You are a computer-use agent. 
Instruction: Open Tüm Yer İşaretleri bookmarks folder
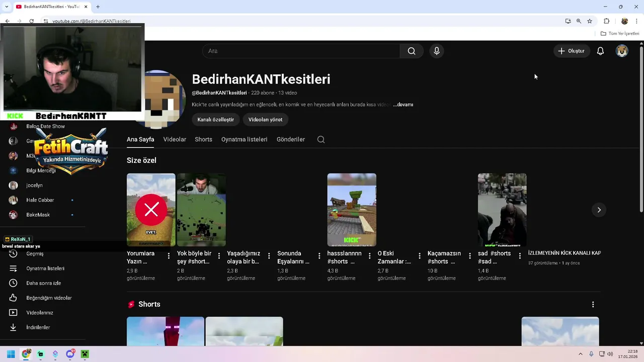[620, 34]
